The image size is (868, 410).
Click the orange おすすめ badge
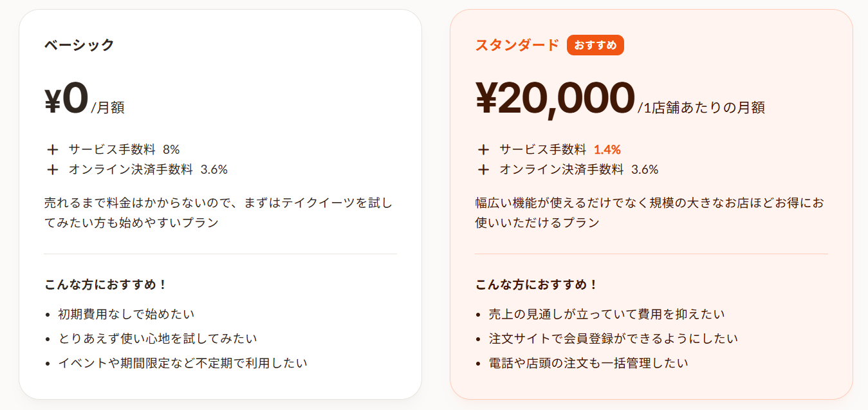(595, 45)
